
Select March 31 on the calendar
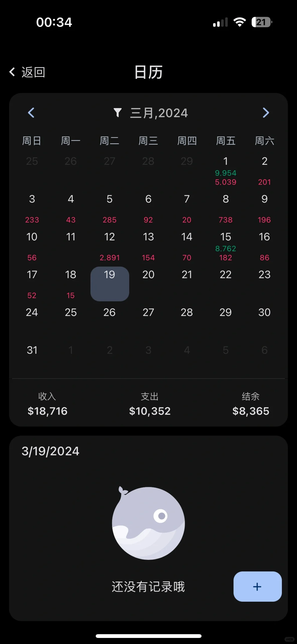[32, 350]
